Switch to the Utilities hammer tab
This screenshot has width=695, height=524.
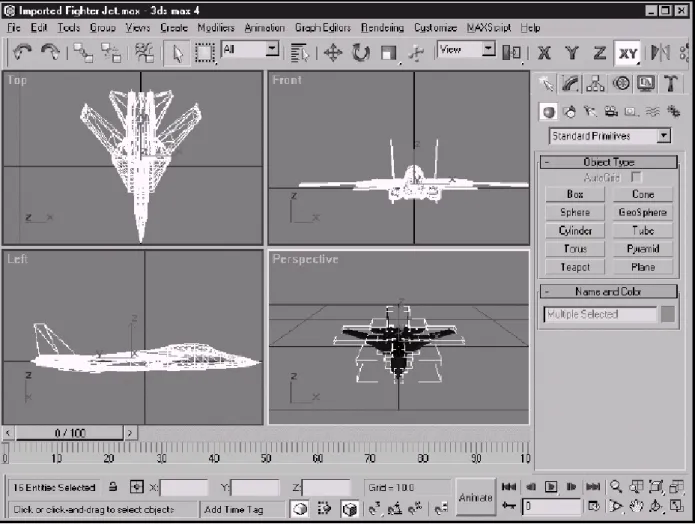(x=671, y=83)
